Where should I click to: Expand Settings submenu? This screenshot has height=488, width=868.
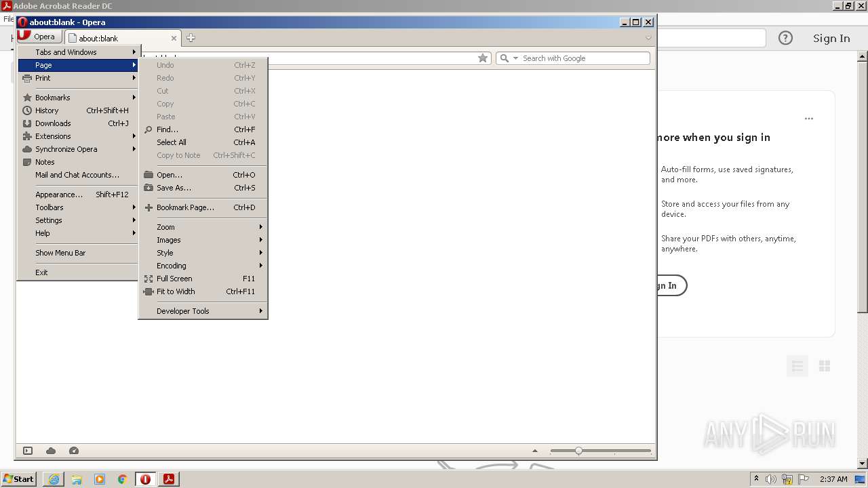(79, 220)
